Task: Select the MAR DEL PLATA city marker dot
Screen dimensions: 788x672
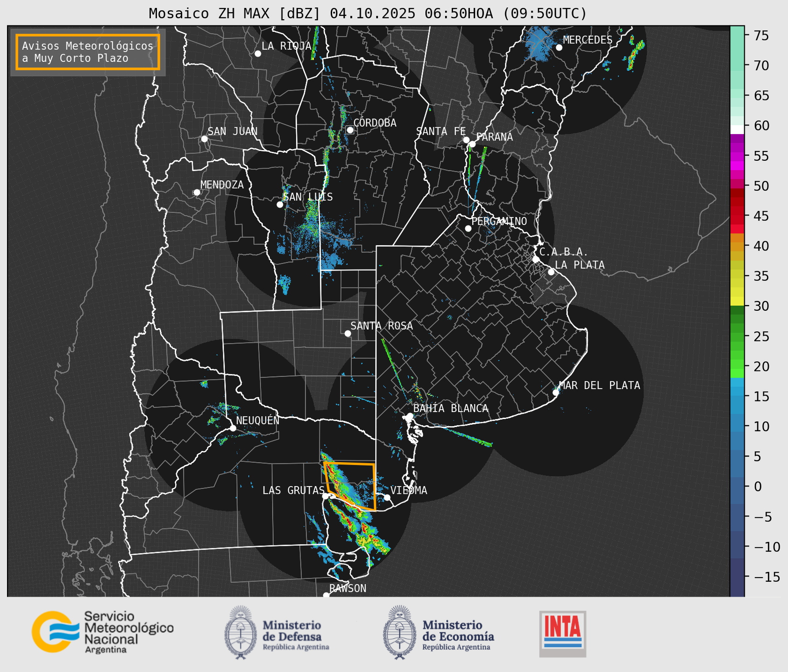Action: [x=556, y=393]
